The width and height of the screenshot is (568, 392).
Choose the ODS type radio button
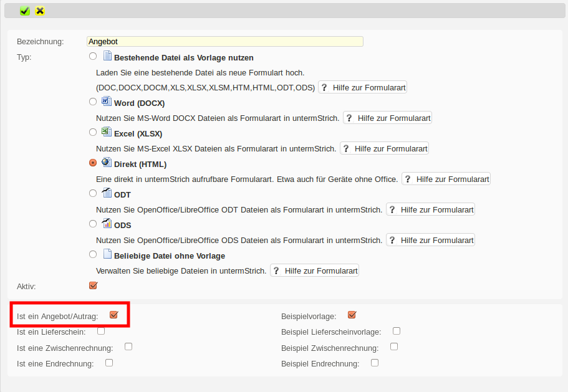(x=93, y=224)
